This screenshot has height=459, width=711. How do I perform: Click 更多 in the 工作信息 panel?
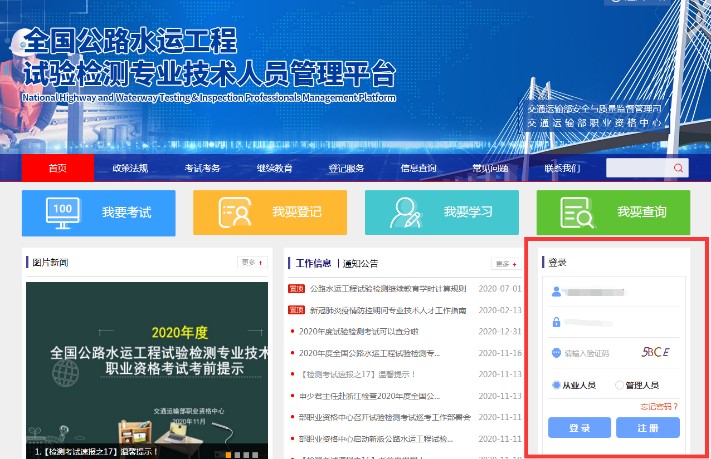tap(506, 264)
